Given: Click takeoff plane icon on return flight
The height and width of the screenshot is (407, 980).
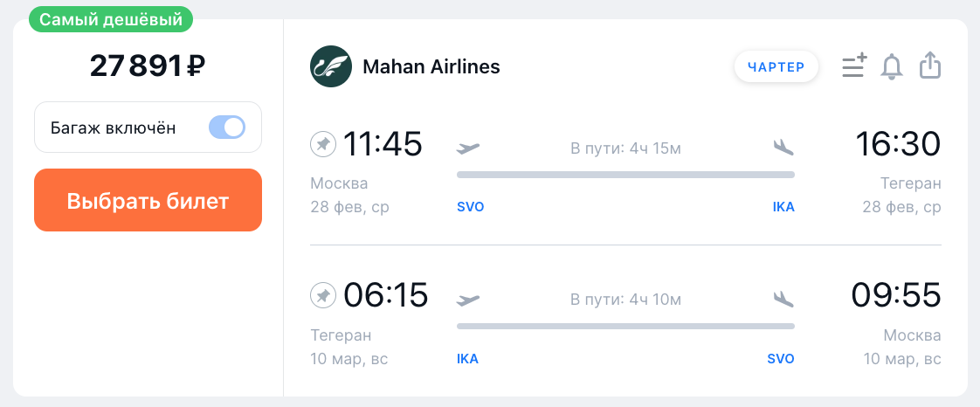Looking at the screenshot, I should pyautogui.click(x=468, y=300).
